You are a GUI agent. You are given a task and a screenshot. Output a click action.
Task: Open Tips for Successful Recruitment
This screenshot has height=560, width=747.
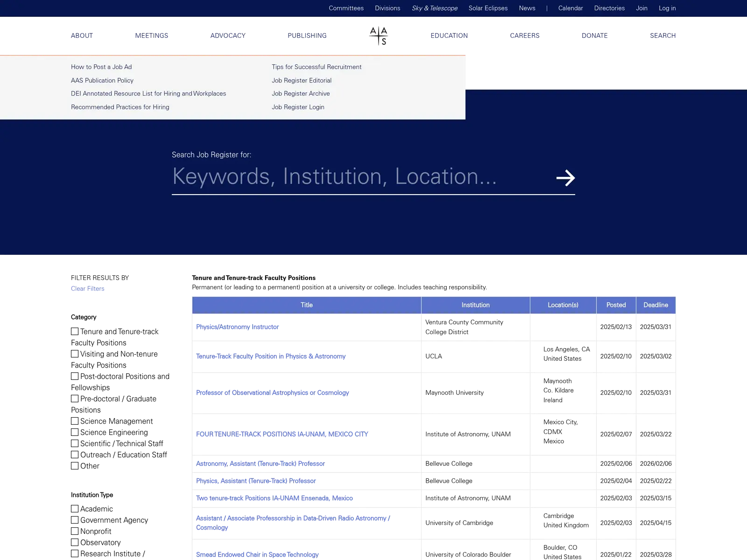[317, 67]
